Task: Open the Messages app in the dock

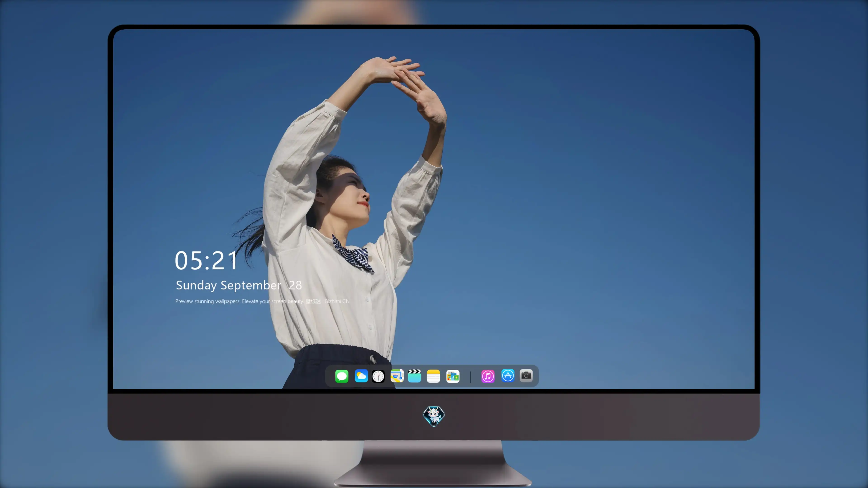Action: point(342,376)
